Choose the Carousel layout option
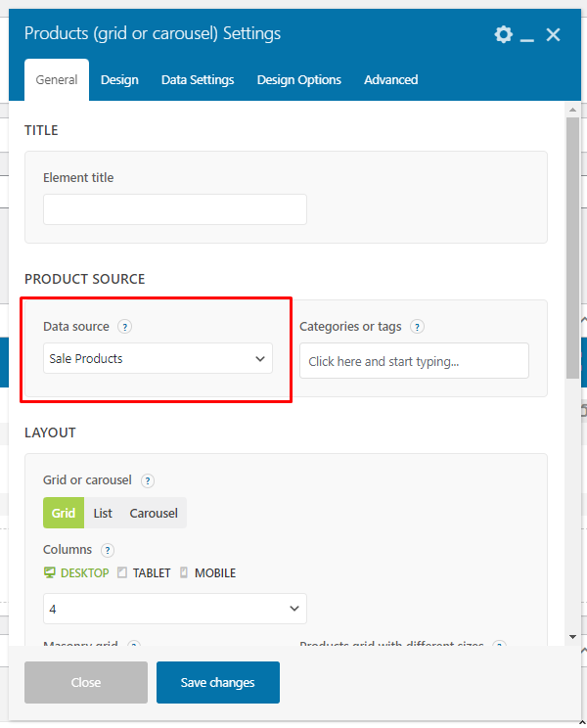 pyautogui.click(x=154, y=513)
